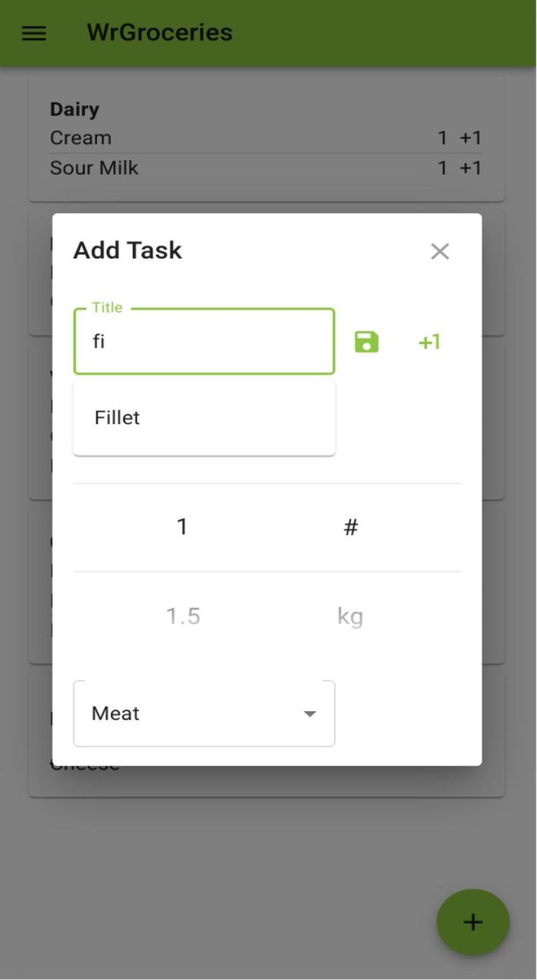
Task: Dismiss the dialog with the X icon
Action: [x=440, y=251]
